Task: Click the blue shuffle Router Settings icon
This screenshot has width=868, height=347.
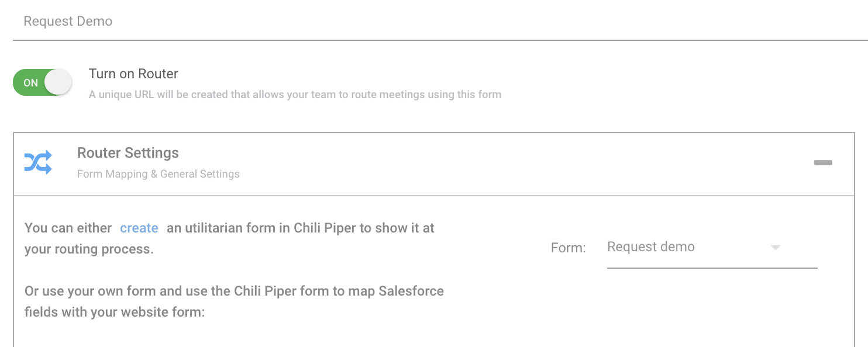Action: pos(38,162)
